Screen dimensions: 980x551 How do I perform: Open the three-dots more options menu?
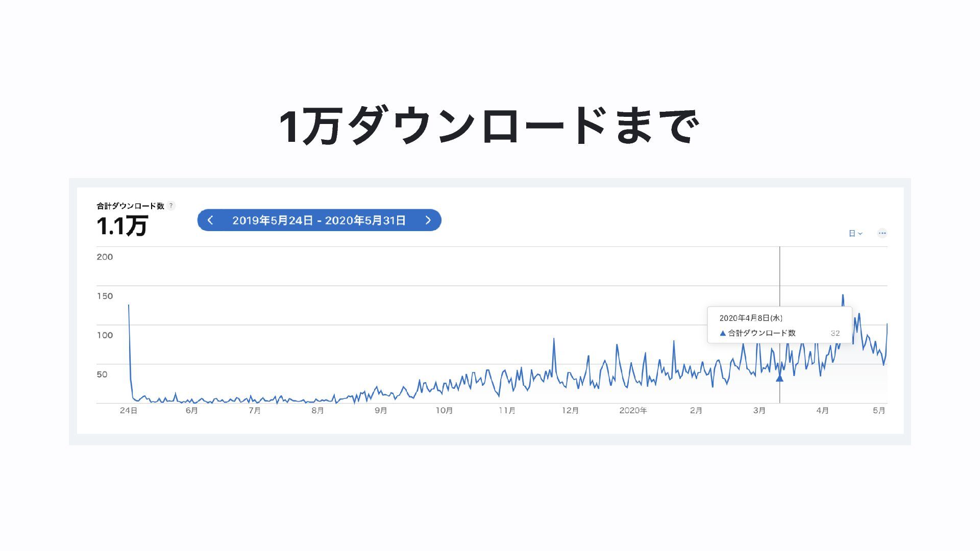click(x=882, y=233)
